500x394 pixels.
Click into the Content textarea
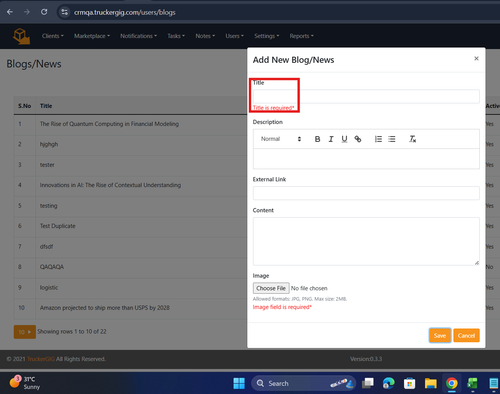pos(366,241)
